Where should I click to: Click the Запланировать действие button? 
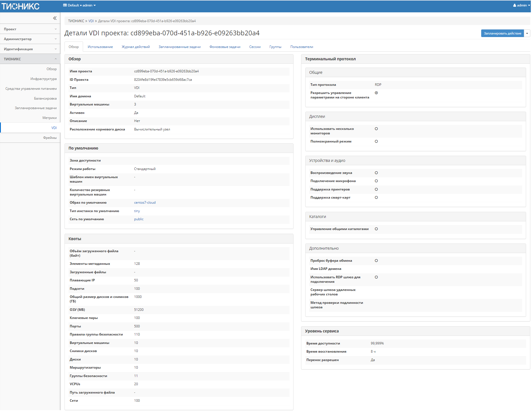[x=502, y=33]
